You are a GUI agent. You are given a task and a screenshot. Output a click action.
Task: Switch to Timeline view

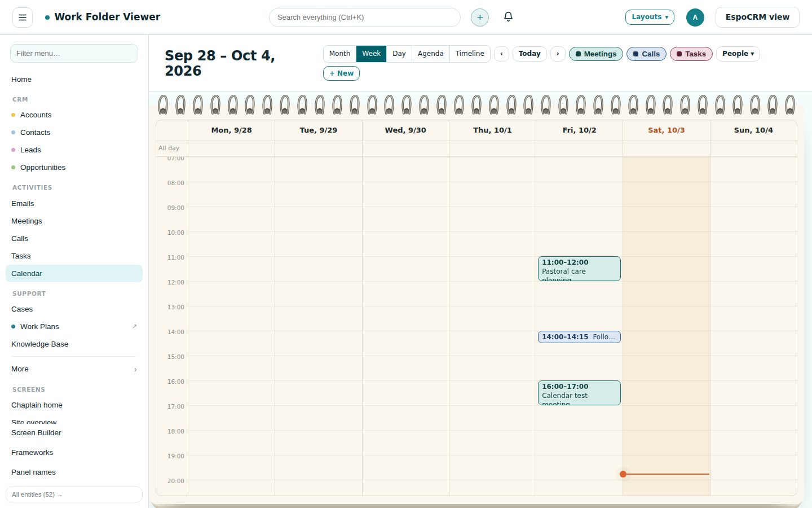point(470,54)
